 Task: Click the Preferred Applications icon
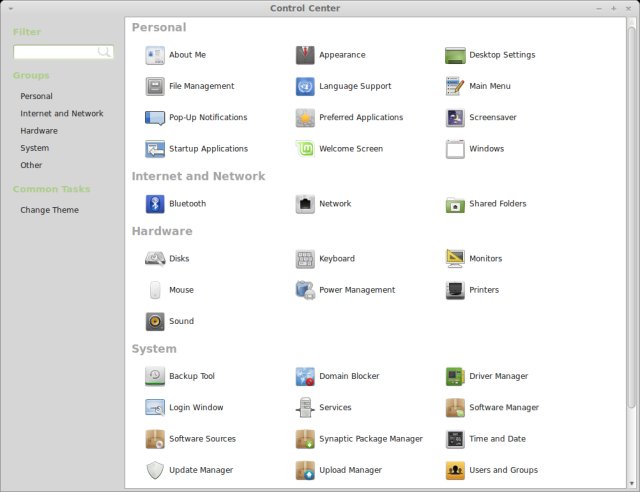coord(305,118)
